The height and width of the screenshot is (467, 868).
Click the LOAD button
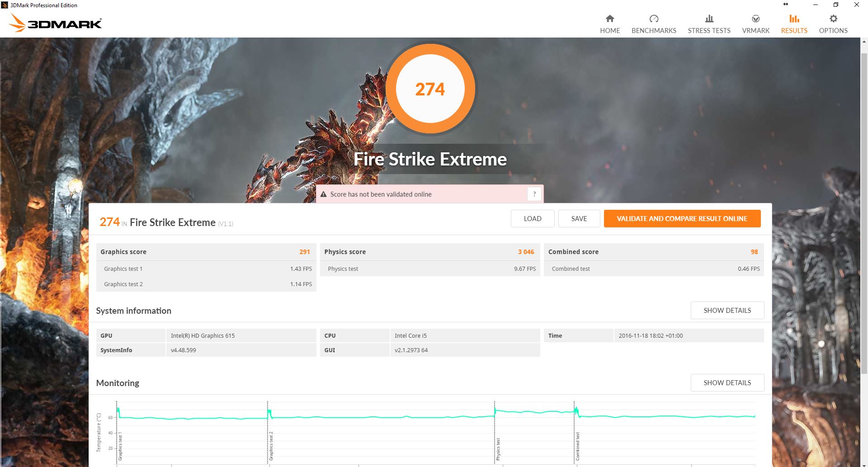533,219
